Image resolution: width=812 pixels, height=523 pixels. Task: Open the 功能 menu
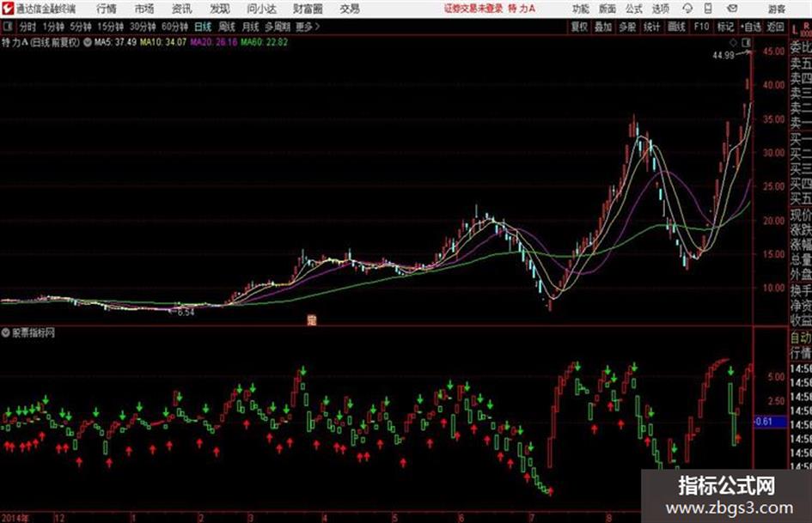coord(581,9)
